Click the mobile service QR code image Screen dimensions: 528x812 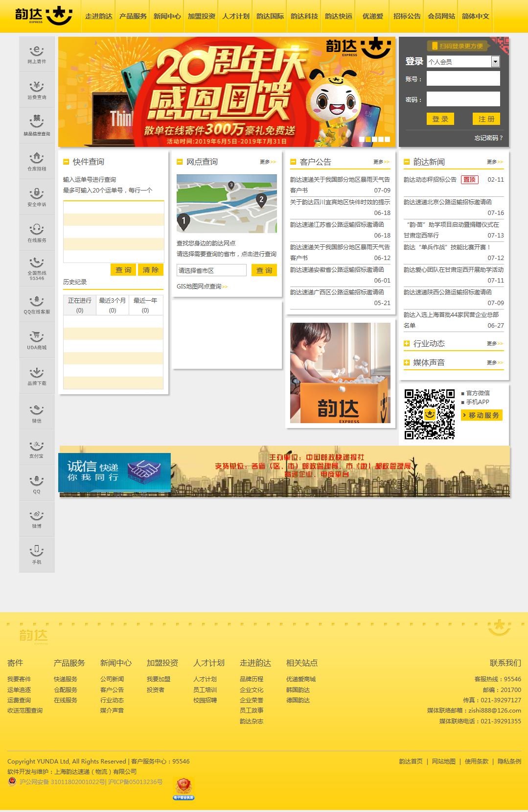pos(430,414)
